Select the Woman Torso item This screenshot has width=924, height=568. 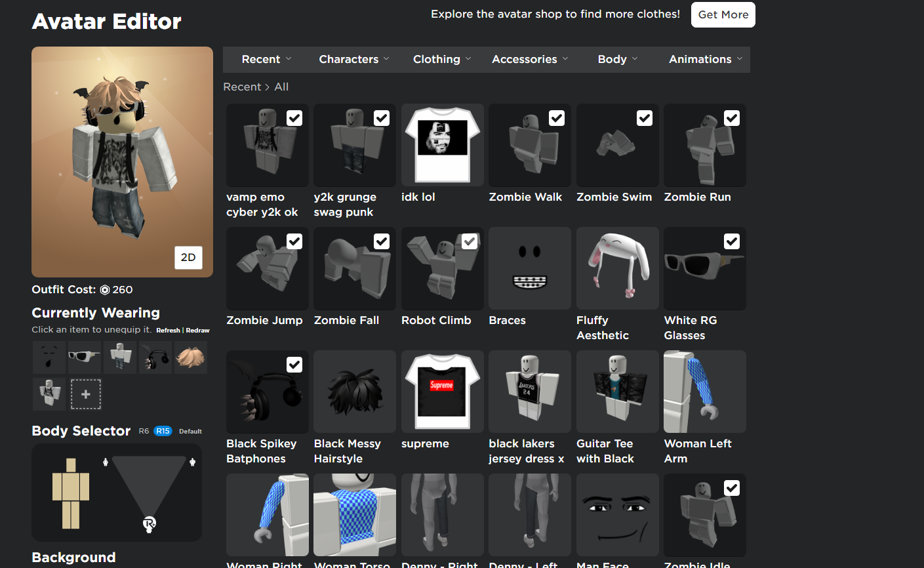[x=355, y=515]
